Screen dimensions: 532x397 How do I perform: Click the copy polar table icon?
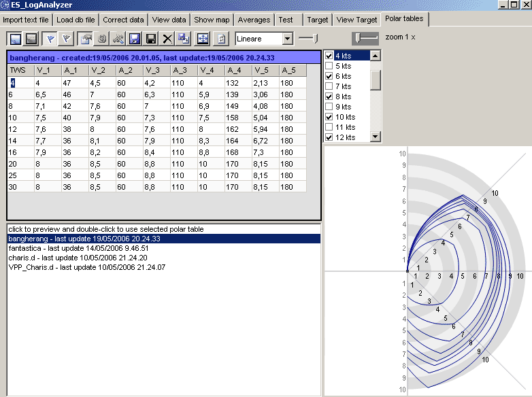click(184, 39)
